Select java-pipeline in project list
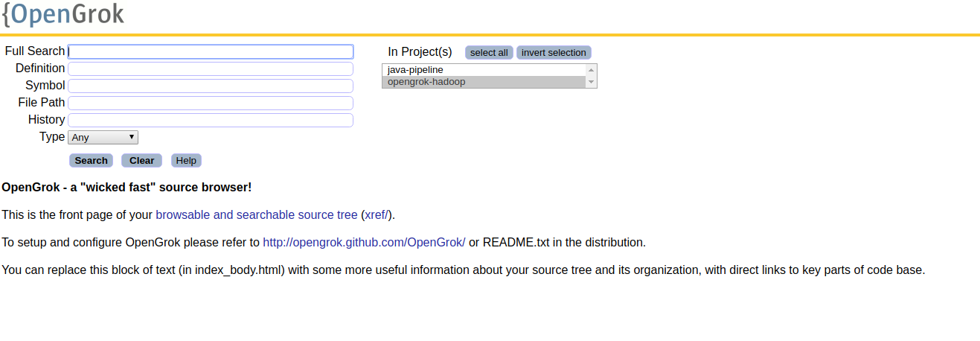 pyautogui.click(x=484, y=70)
